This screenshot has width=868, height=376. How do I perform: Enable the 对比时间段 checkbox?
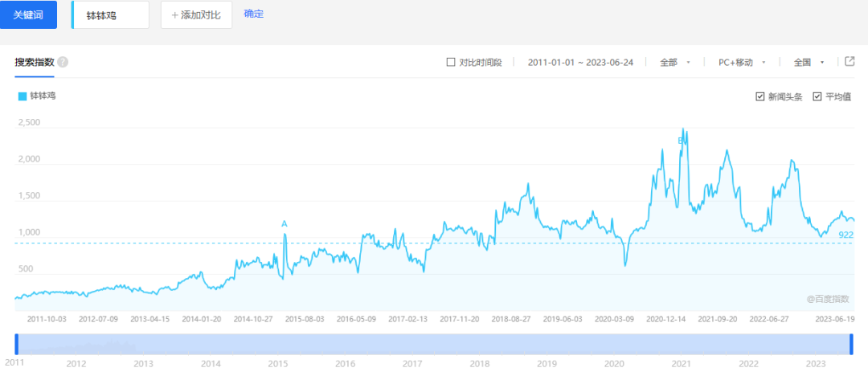coord(450,62)
